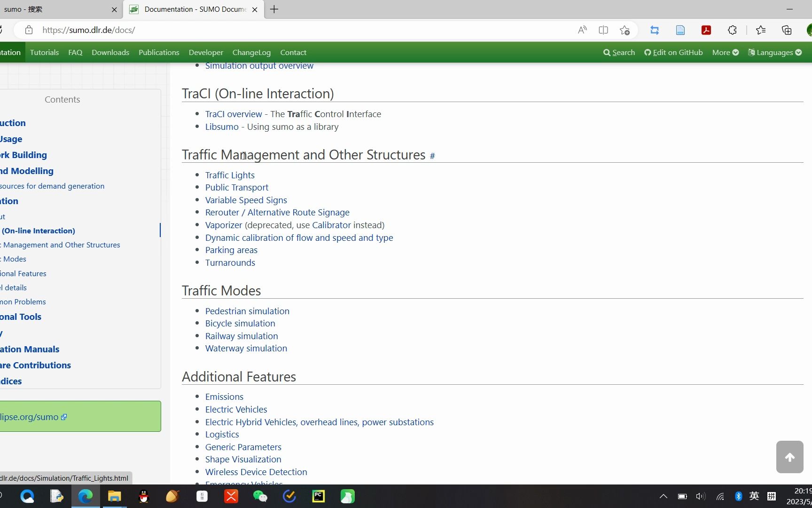The height and width of the screenshot is (508, 812).
Task: Click Edit on GitHub link
Action: click(673, 52)
